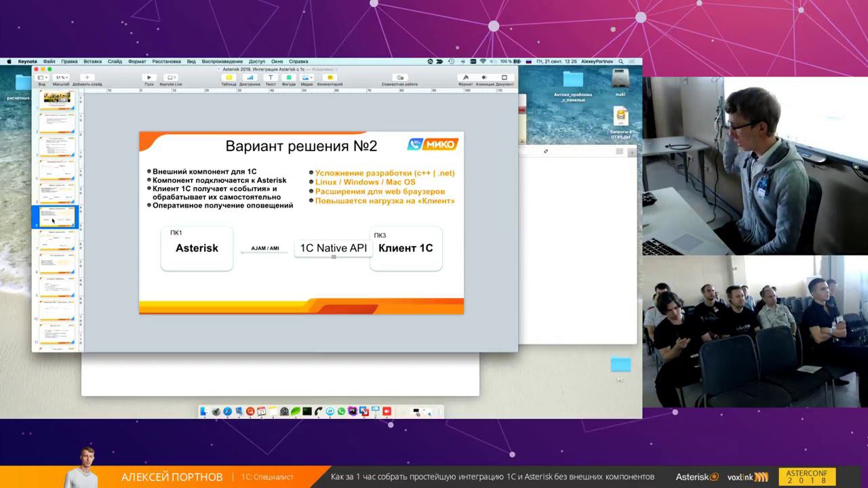Select the highlighted slide 8 thumbnail
868x488 pixels.
(57, 216)
